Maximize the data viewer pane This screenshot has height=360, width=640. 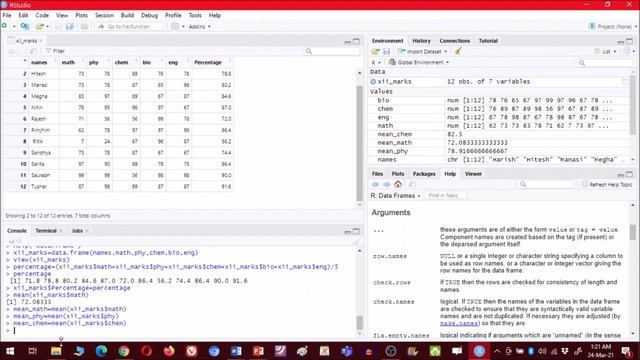356,41
